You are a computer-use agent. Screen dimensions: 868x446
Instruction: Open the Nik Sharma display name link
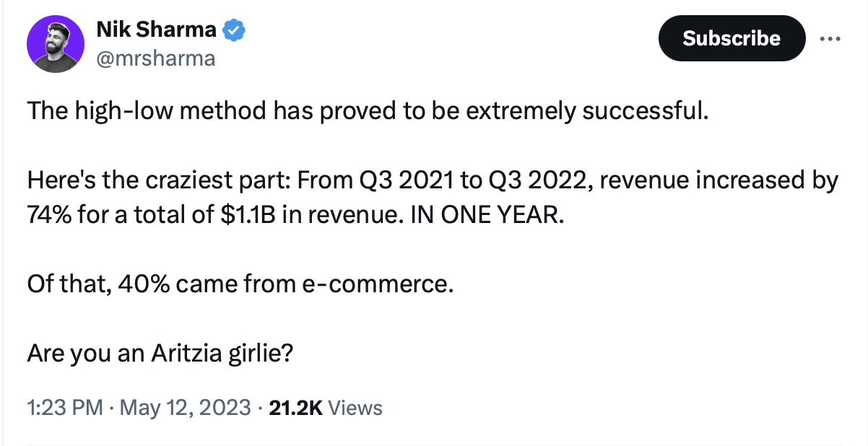pos(156,30)
